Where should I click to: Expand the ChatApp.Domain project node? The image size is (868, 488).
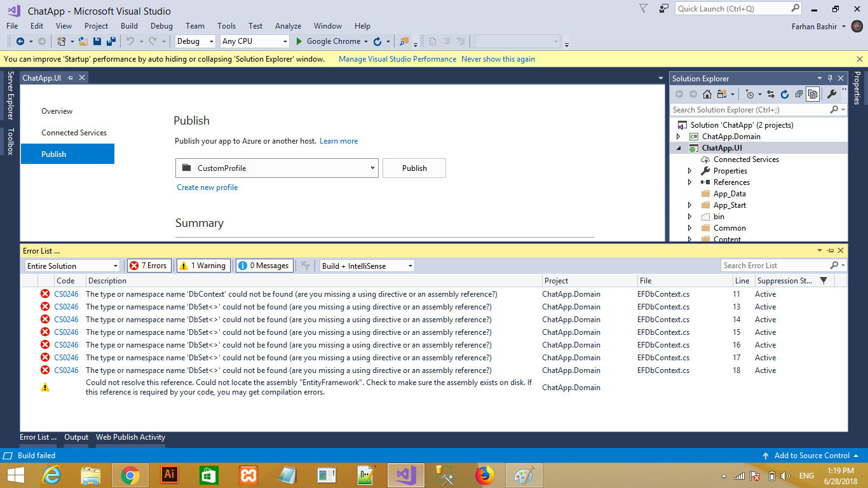pyautogui.click(x=678, y=137)
